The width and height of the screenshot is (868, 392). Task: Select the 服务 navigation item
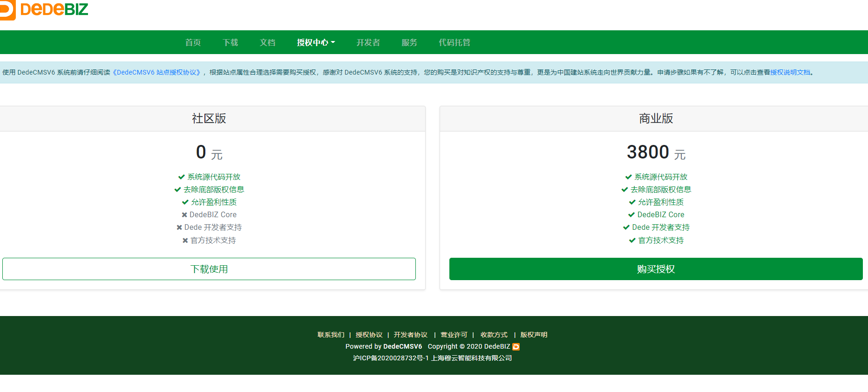[x=409, y=42]
